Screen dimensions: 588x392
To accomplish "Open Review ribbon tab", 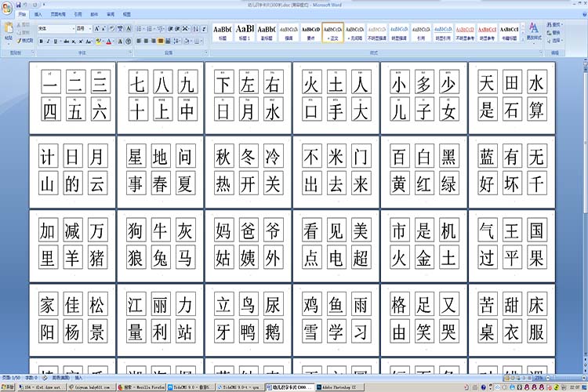I will [x=111, y=14].
